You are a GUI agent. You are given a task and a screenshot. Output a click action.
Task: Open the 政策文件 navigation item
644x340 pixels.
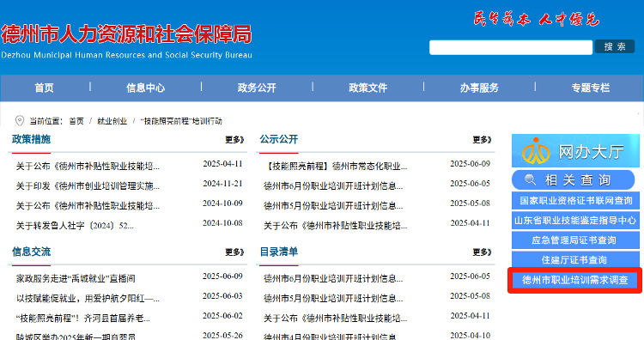tap(368, 88)
